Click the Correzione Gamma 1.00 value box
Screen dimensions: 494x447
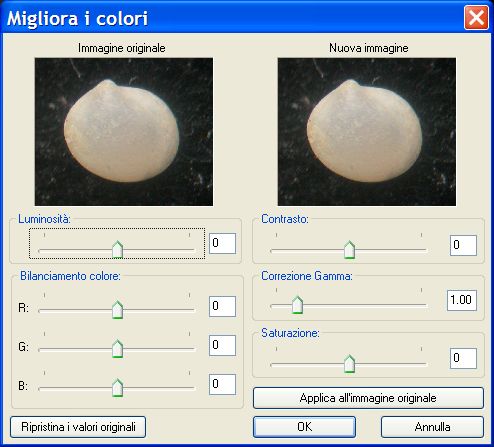462,300
